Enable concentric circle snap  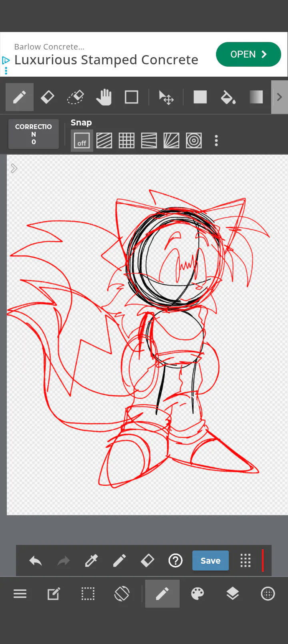coord(194,141)
